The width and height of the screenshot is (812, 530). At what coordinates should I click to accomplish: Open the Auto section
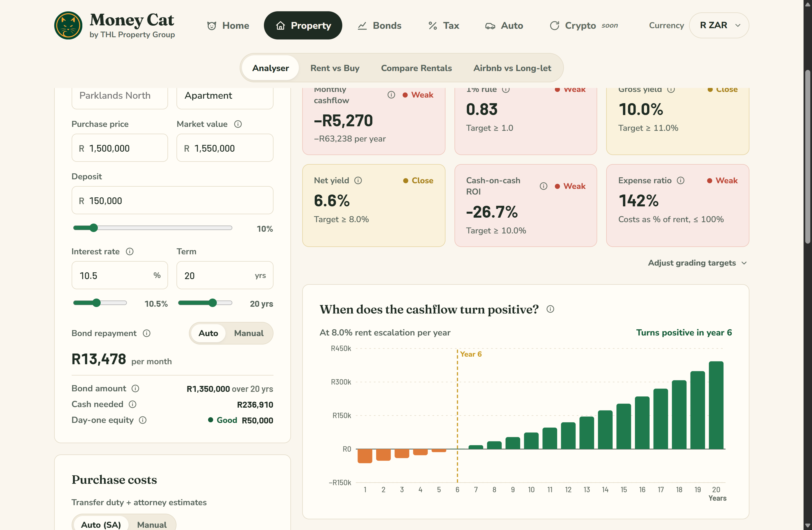tap(504, 26)
